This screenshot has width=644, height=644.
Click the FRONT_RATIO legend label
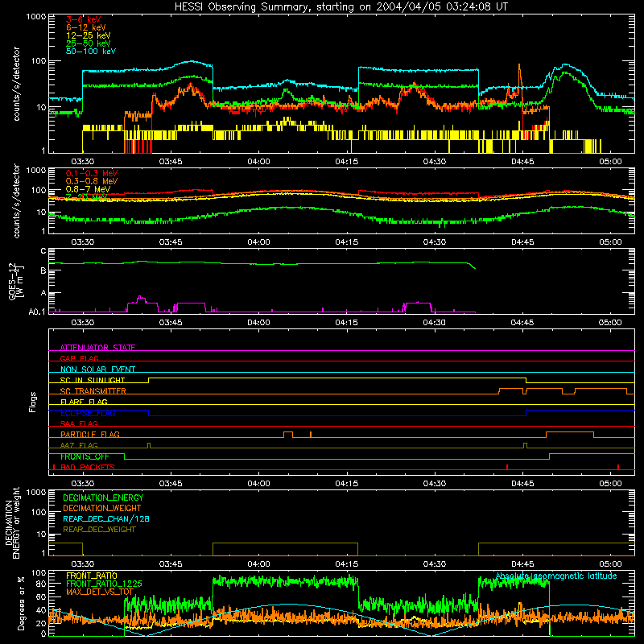[x=92, y=576]
